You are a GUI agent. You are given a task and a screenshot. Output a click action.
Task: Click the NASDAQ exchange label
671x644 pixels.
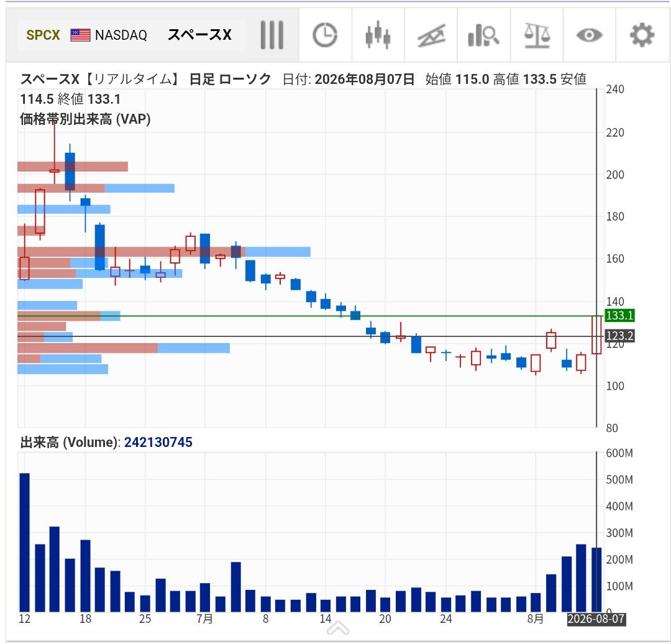(121, 35)
